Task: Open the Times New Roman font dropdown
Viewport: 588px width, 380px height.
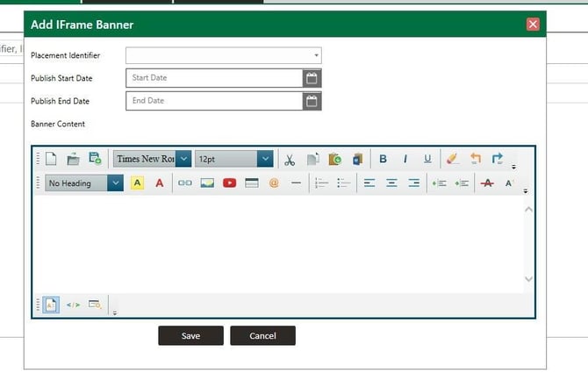Action: (x=183, y=159)
